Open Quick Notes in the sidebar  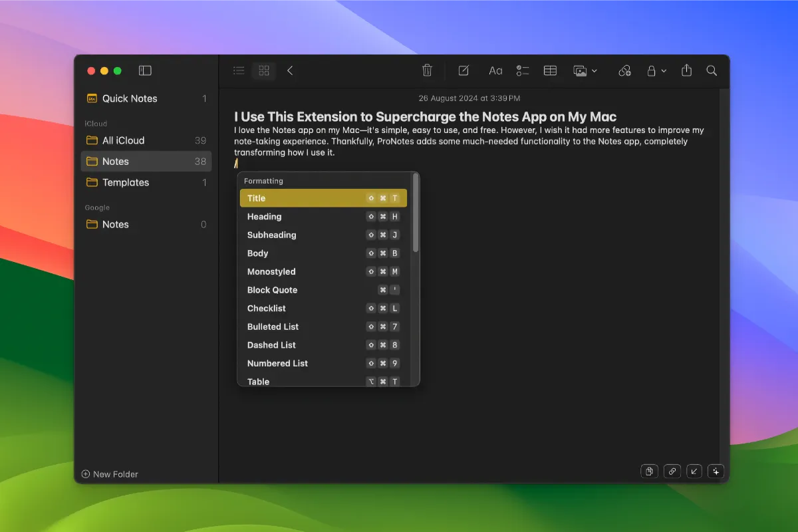pos(130,98)
